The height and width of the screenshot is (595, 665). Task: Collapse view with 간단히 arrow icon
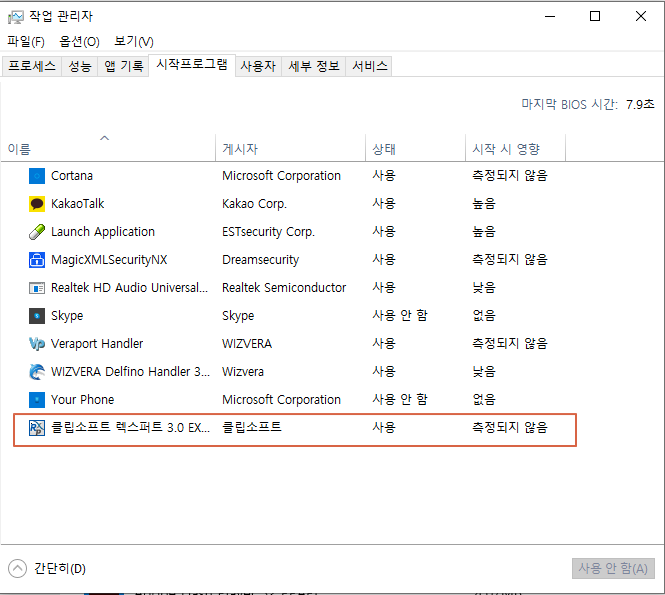(17, 569)
